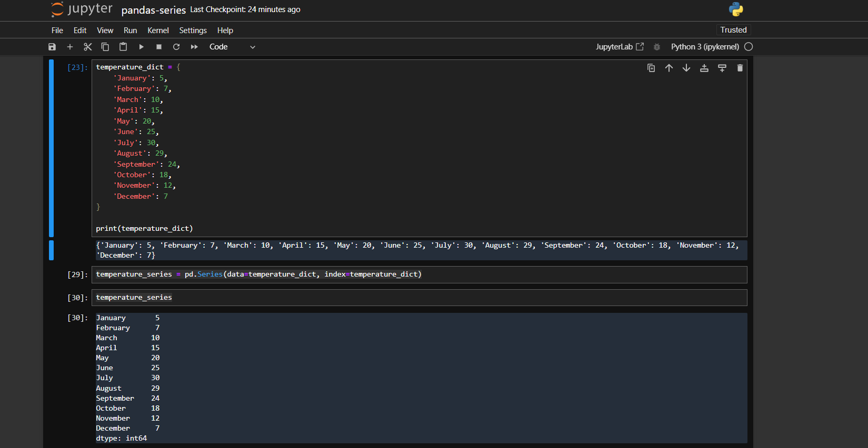Check the kernel status circle indicator

coord(749,47)
